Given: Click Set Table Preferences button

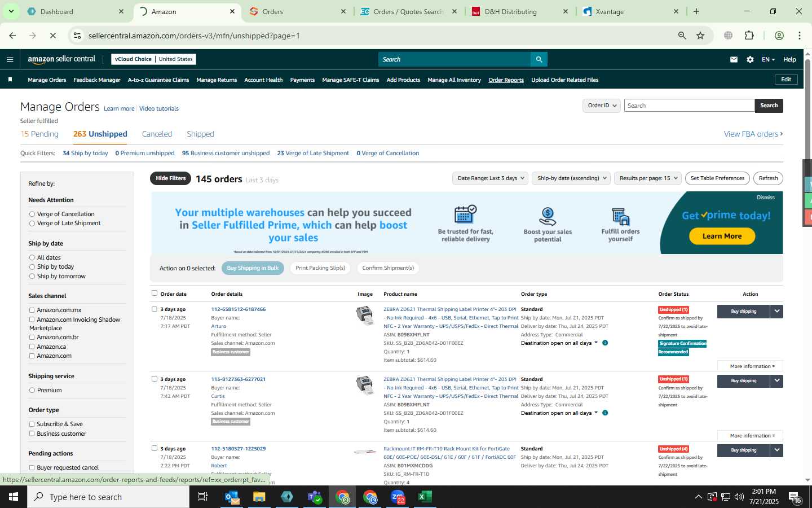Looking at the screenshot, I should click(717, 178).
